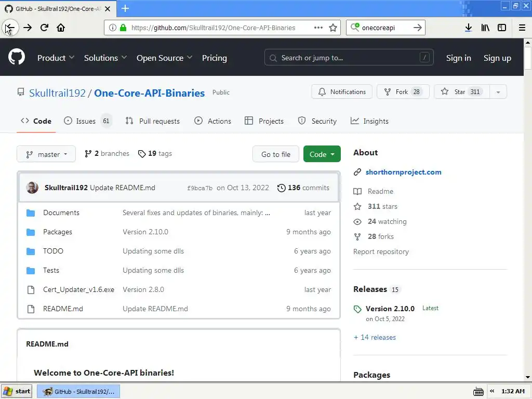The image size is (532, 399).
Task: Expand the green Code dropdown button
Action: tap(322, 154)
